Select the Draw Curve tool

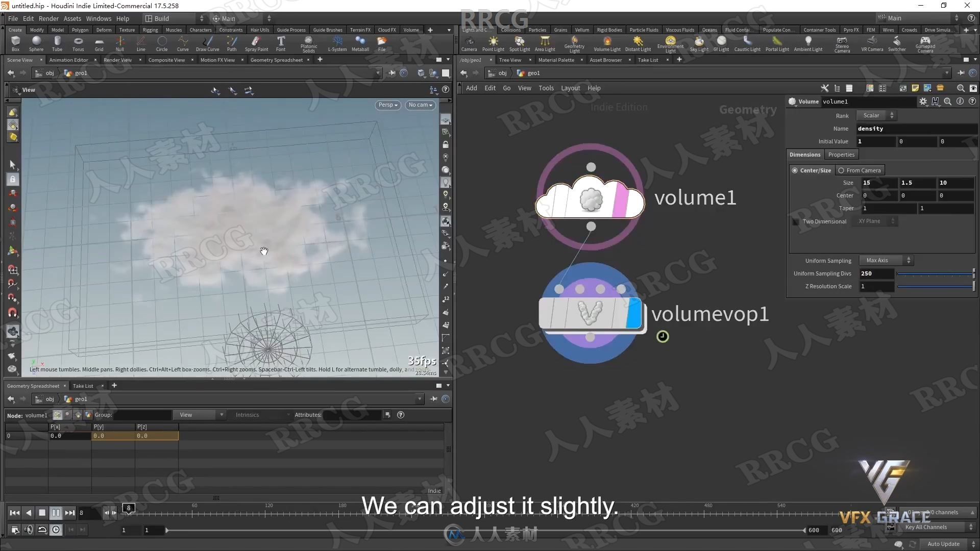[207, 43]
